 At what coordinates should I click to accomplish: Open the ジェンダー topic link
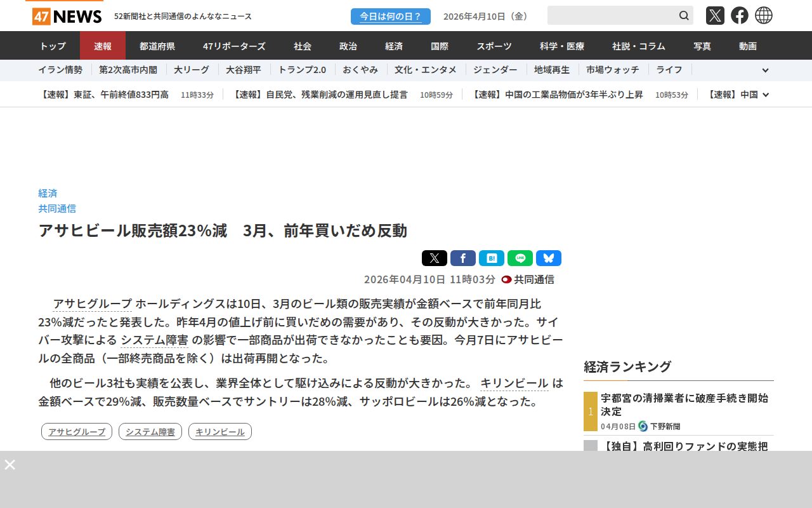(495, 70)
